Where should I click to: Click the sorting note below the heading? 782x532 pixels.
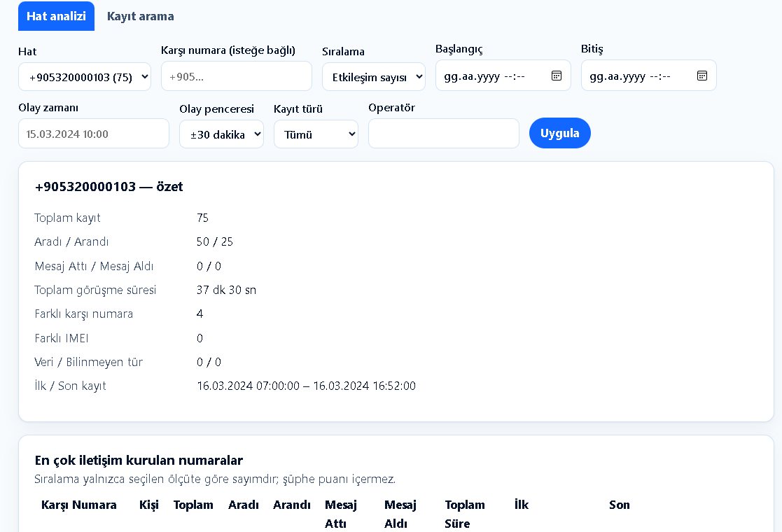tap(215, 479)
